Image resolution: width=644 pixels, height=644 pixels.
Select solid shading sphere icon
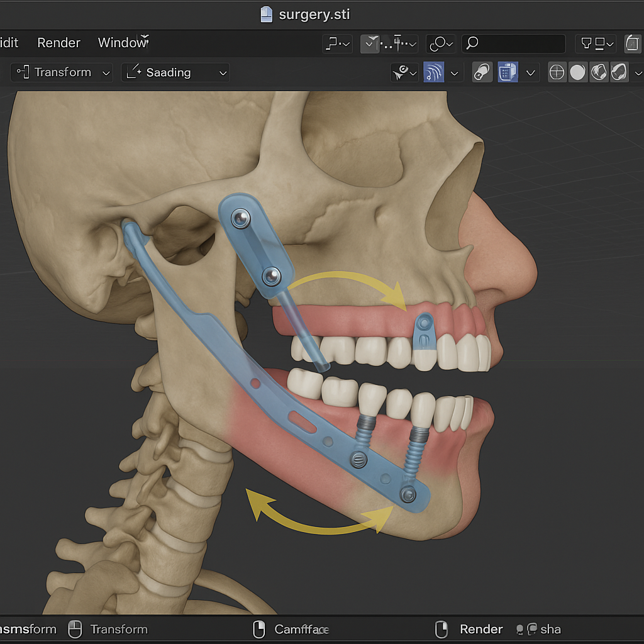[x=577, y=72]
